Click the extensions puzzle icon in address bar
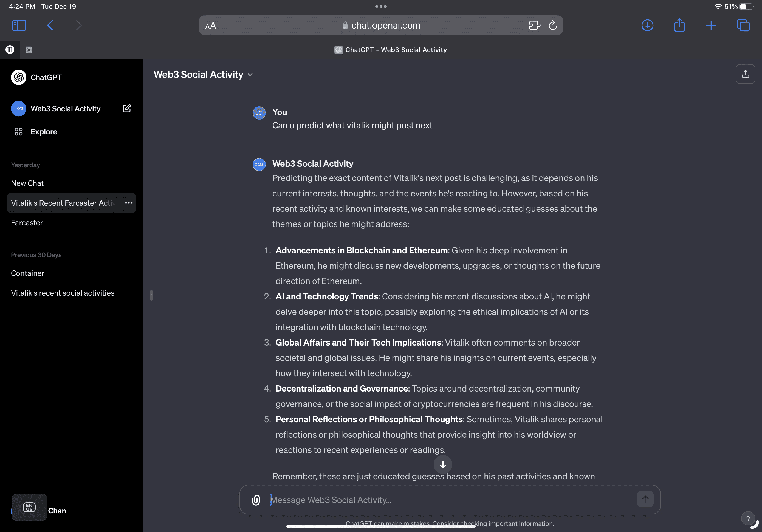The height and width of the screenshot is (532, 762). [x=534, y=25]
